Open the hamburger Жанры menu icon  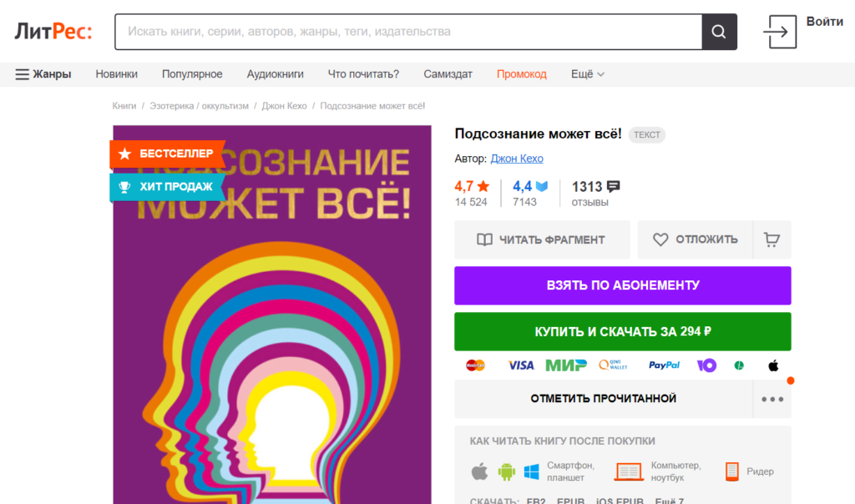[x=22, y=74]
